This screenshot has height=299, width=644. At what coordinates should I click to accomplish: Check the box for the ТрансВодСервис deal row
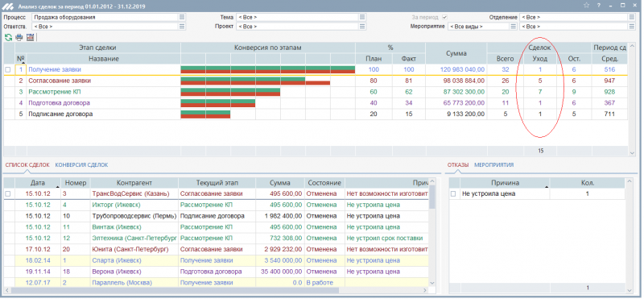8,193
